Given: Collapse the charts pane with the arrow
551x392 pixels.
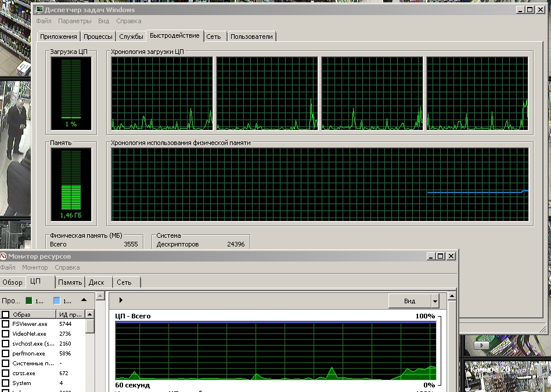Looking at the screenshot, I should 121,300.
